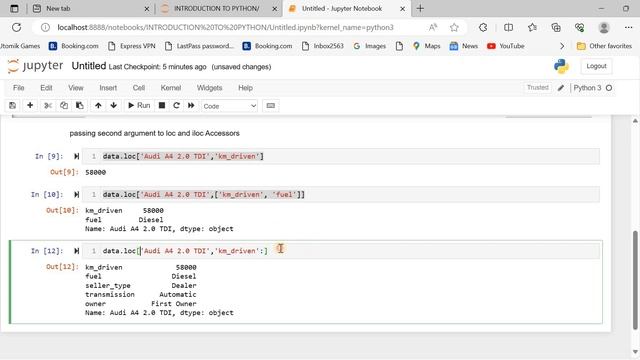Open Maps bookmark
The height and width of the screenshot is (360, 640).
tap(427, 46)
